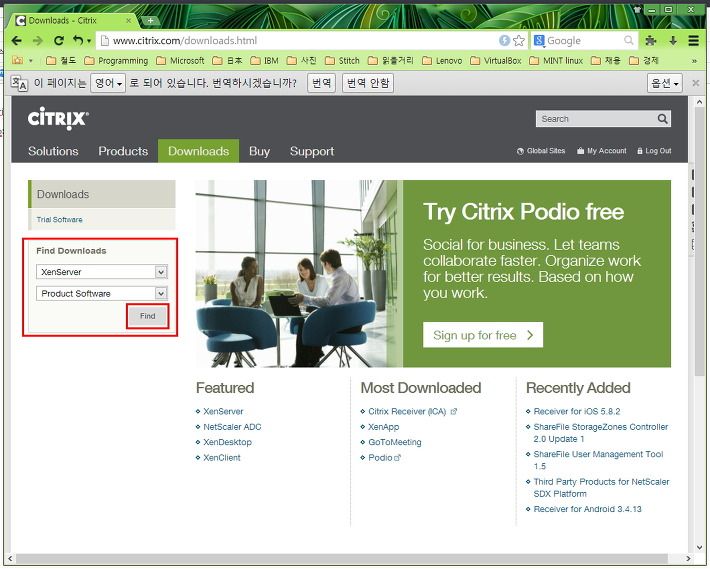
Task: Close the Downloads - Citrix tab
Action: [x=129, y=20]
